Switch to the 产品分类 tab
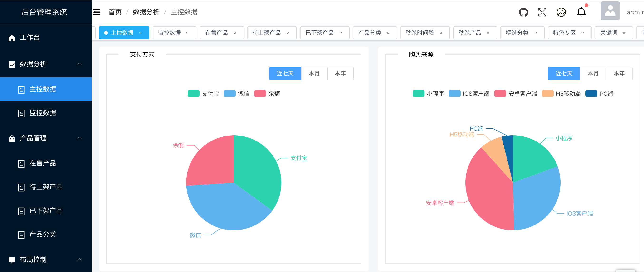 point(369,33)
